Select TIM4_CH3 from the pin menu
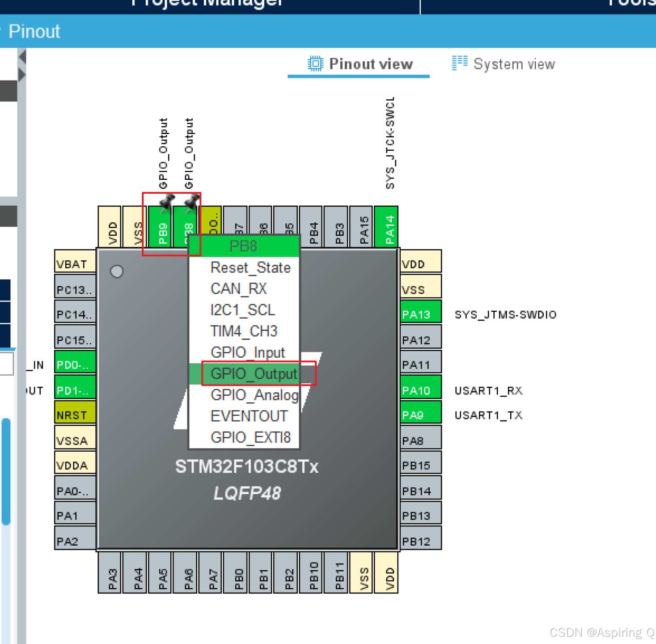 pos(244,331)
